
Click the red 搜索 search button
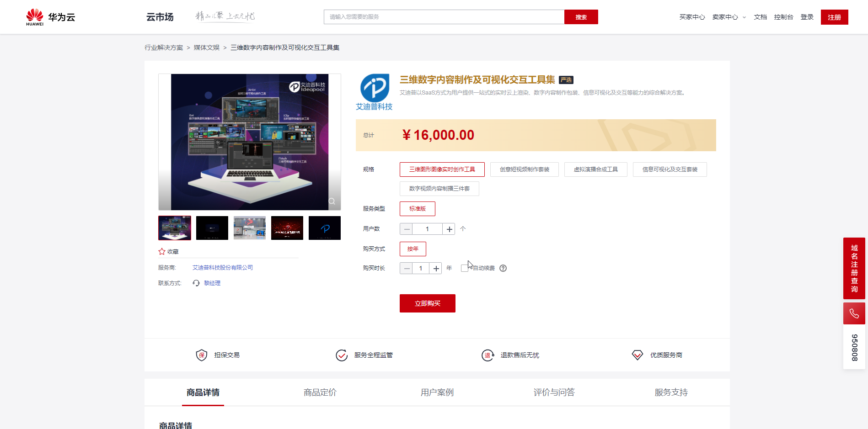coord(581,17)
